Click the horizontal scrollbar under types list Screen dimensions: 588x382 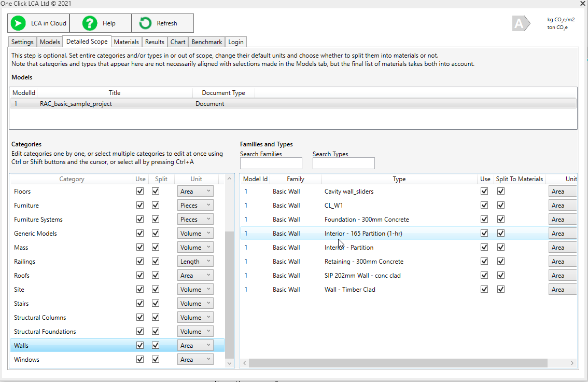pos(398,363)
